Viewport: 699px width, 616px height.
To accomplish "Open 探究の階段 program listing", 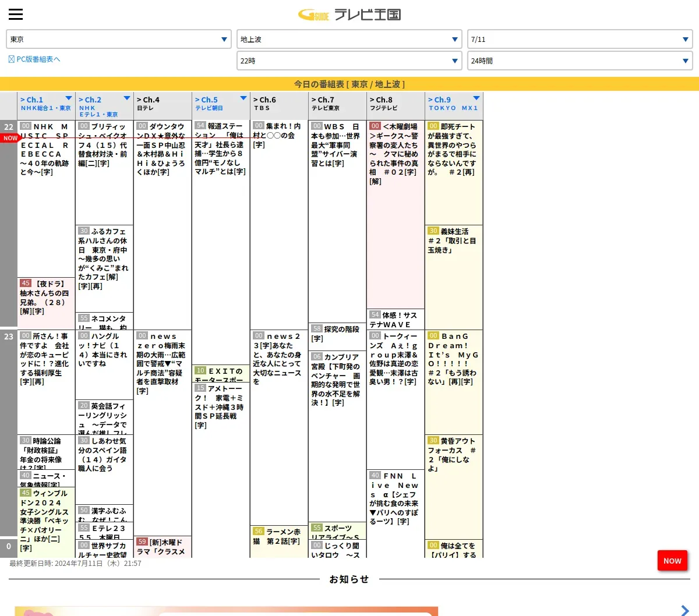I will click(337, 337).
